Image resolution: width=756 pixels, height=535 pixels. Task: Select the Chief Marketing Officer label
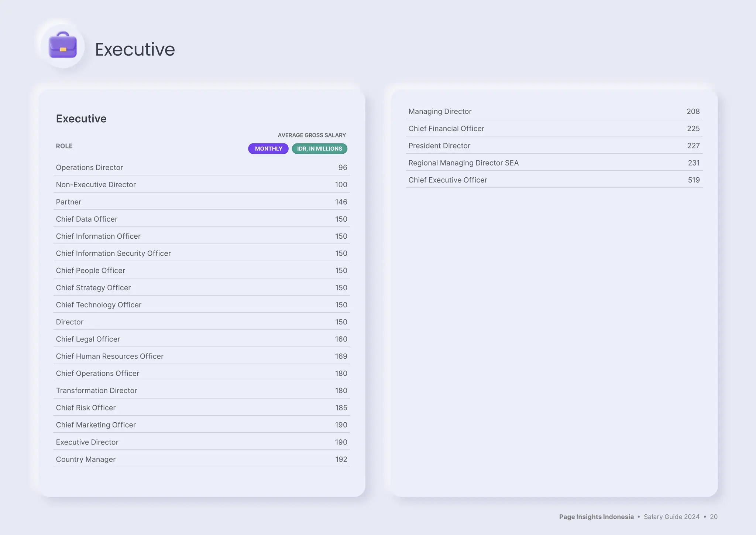(x=96, y=425)
